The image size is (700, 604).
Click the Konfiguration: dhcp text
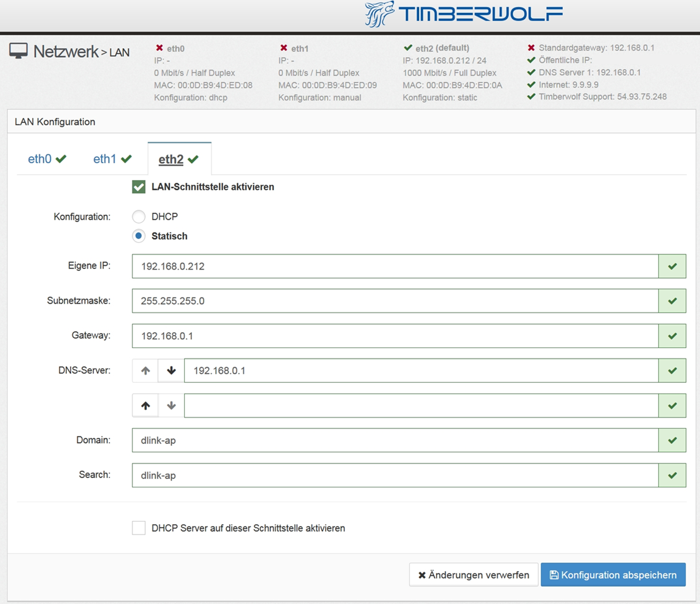[191, 97]
